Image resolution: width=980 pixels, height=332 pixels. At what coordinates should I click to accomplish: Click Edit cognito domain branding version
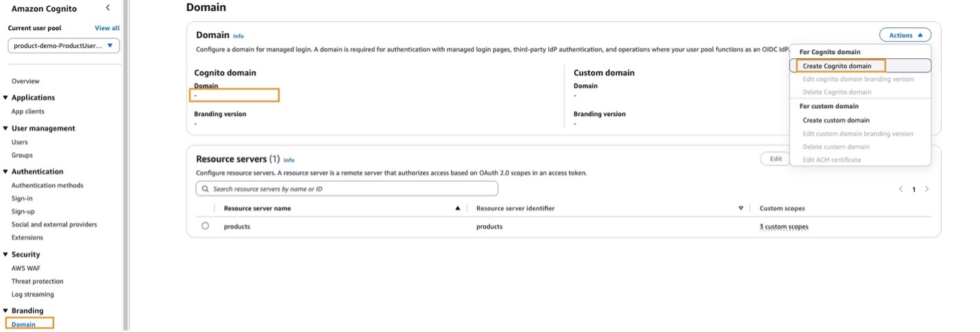pyautogui.click(x=858, y=79)
